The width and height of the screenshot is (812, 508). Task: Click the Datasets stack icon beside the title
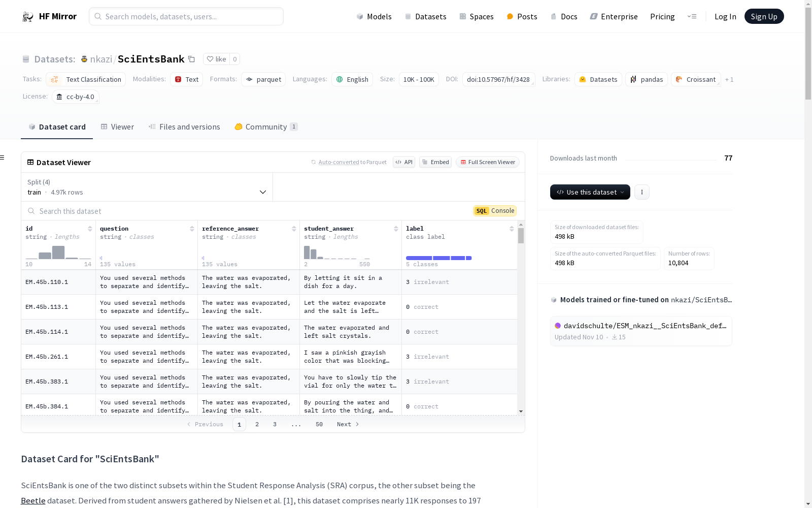pos(26,59)
